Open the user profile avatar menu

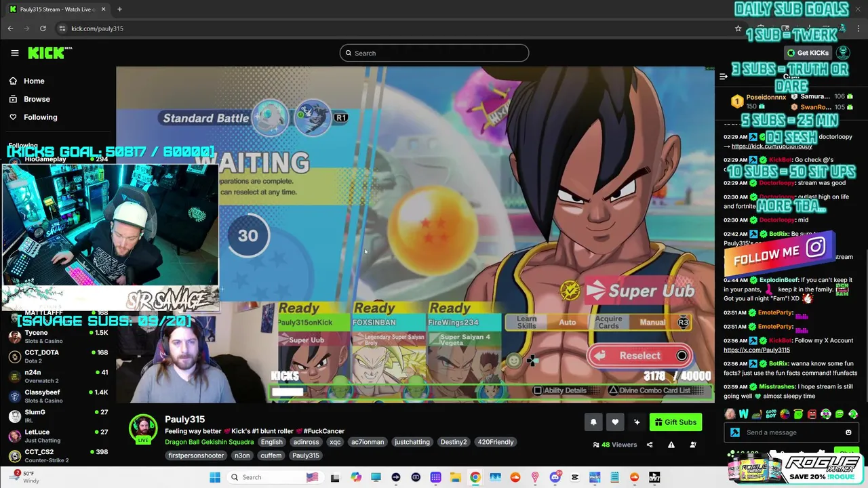844,53
